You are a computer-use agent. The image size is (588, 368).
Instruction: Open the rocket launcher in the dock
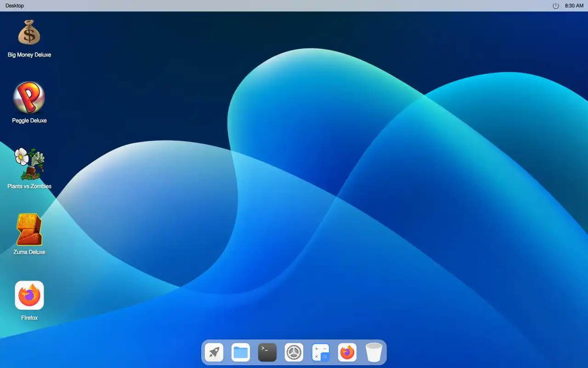coord(214,353)
